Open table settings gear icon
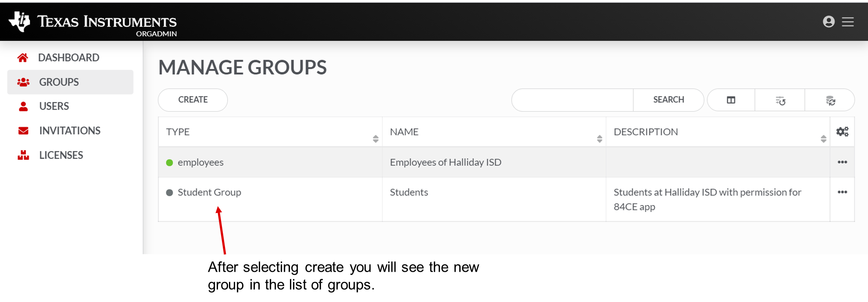The height and width of the screenshot is (302, 868). [x=842, y=132]
